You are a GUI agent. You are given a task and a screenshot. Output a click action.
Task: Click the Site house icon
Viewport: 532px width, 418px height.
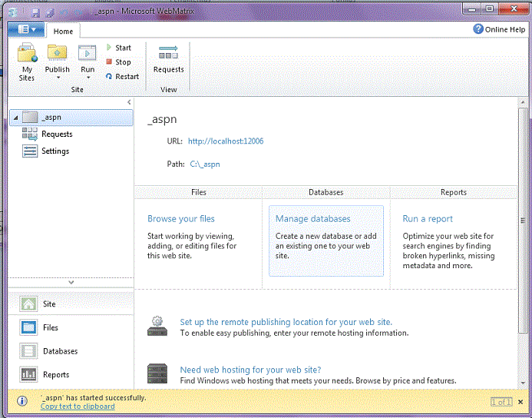pyautogui.click(x=28, y=304)
